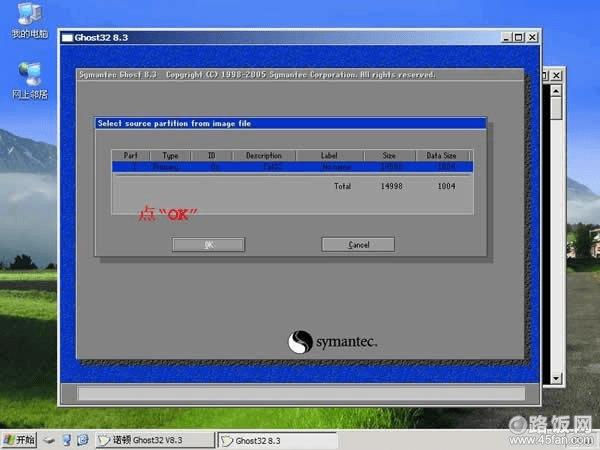Viewport: 600px width, 450px height.
Task: Open the 开始 Start menu
Action: (19, 440)
